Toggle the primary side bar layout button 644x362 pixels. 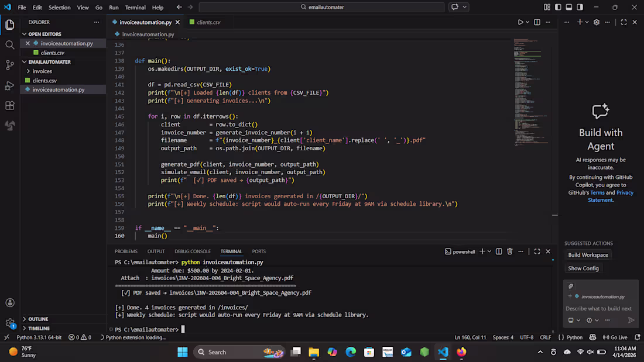(x=557, y=8)
